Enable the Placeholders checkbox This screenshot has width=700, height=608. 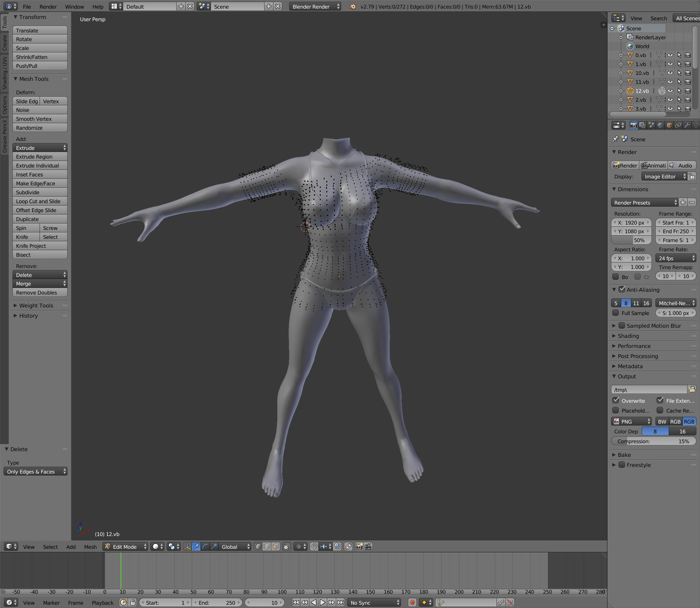tap(616, 410)
